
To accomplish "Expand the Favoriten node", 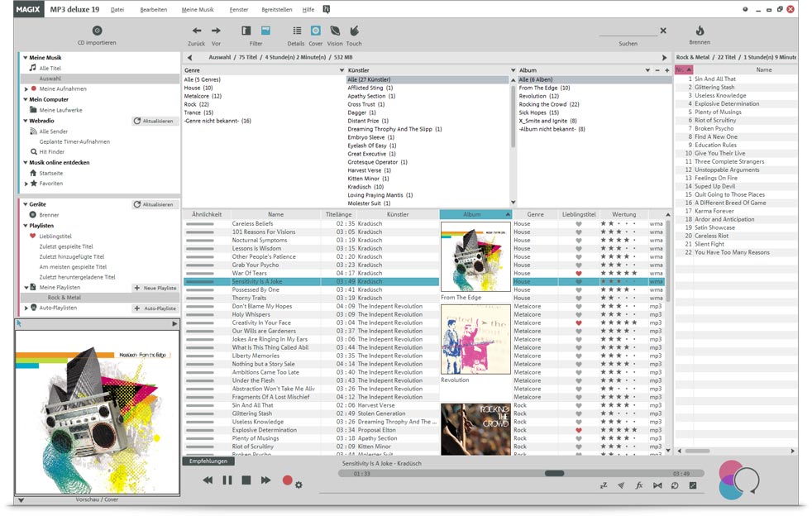I will 26,184.
